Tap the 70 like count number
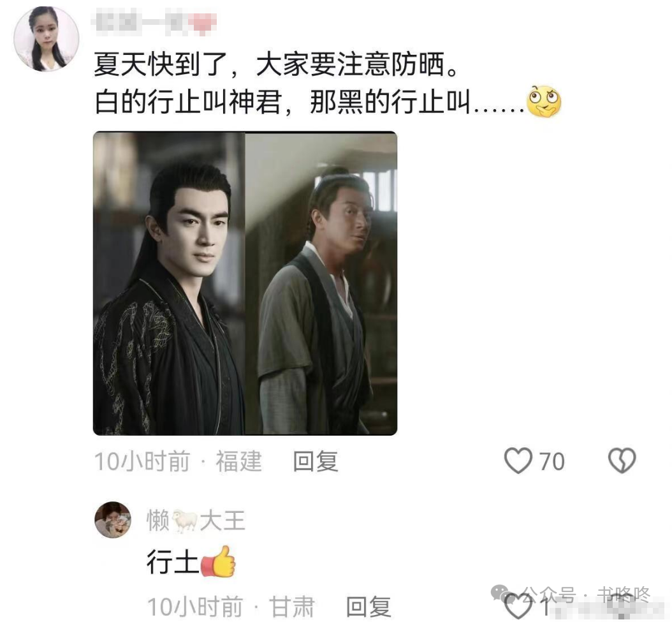 point(551,462)
